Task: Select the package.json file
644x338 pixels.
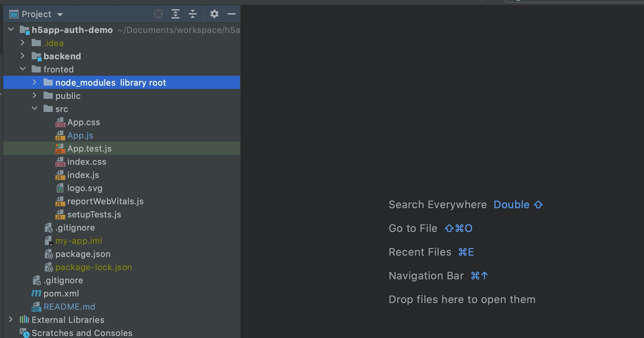Action: click(x=83, y=254)
